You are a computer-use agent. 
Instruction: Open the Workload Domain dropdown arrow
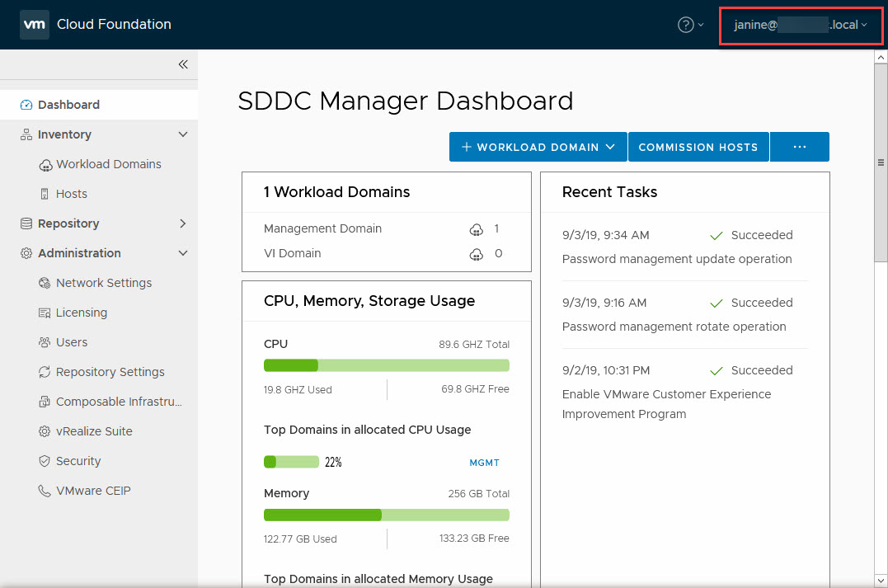click(x=610, y=147)
